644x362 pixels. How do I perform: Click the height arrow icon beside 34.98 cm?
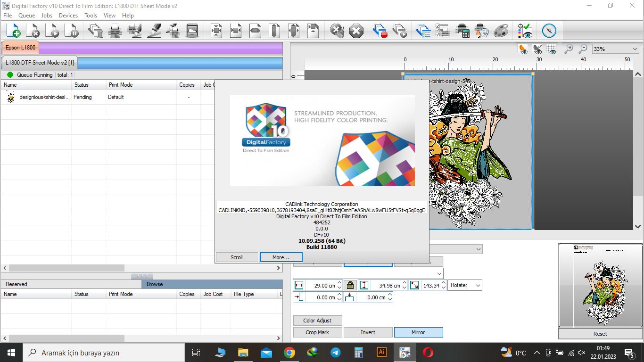pos(364,285)
